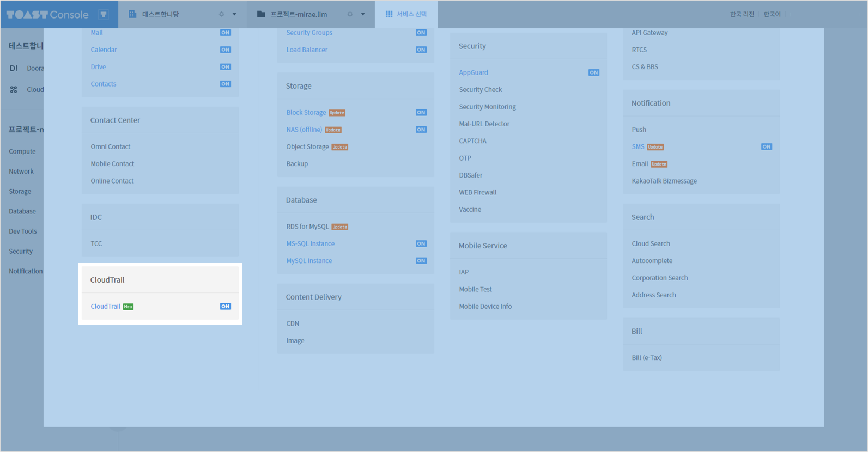Select Security Monitoring service
Viewport: 868px width, 452px height.
click(487, 107)
